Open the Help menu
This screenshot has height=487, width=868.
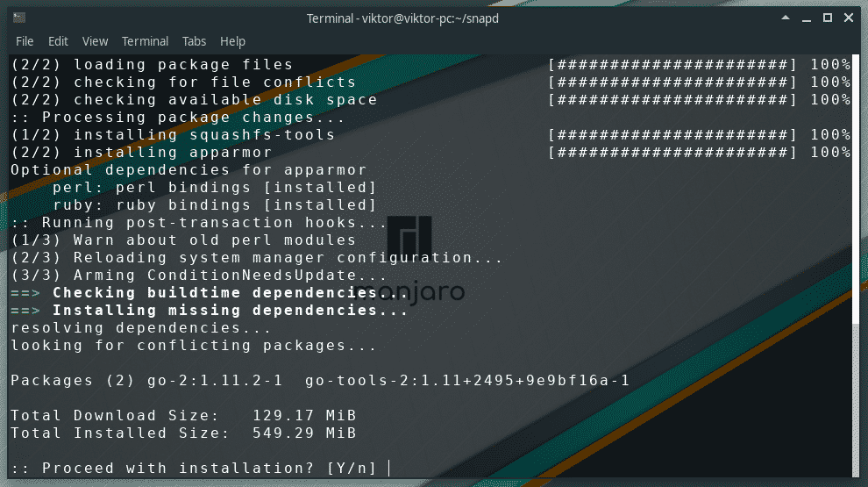232,41
